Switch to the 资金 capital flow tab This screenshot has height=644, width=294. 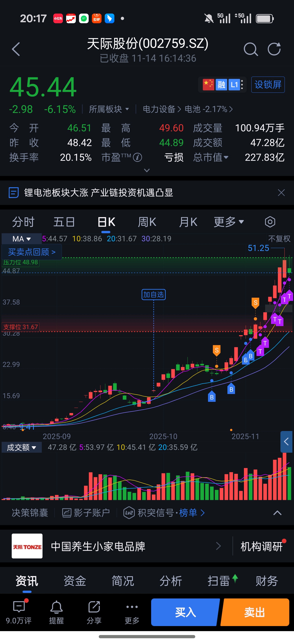pyautogui.click(x=75, y=581)
